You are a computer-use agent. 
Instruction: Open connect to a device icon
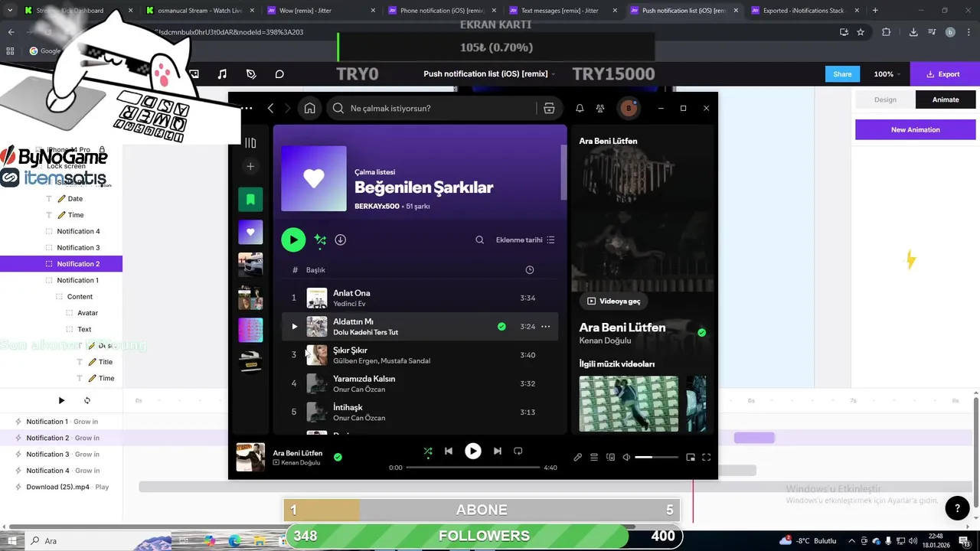point(610,458)
